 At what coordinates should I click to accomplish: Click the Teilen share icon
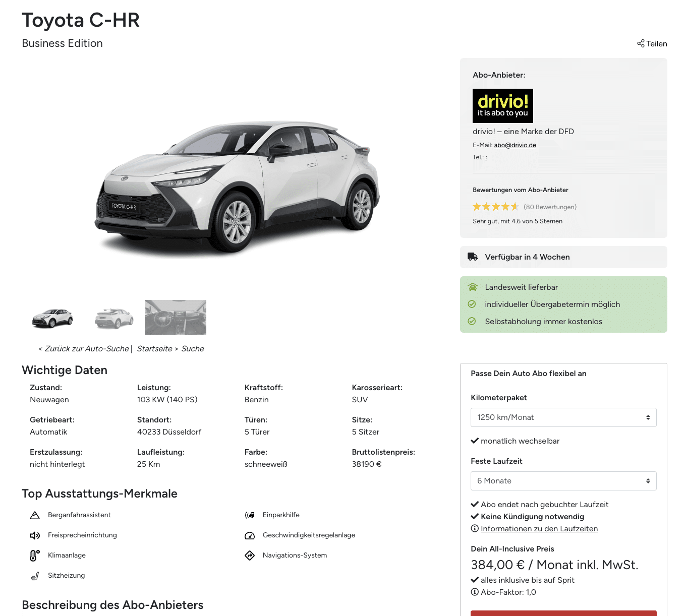(x=641, y=43)
